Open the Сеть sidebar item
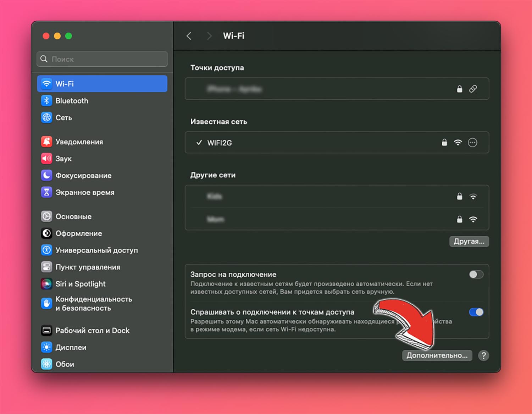The width and height of the screenshot is (532, 414). tap(102, 117)
